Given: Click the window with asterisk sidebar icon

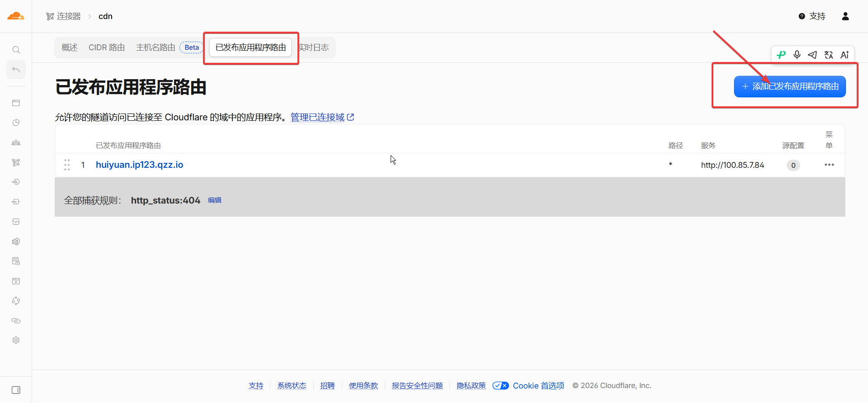Looking at the screenshot, I should click(16, 281).
